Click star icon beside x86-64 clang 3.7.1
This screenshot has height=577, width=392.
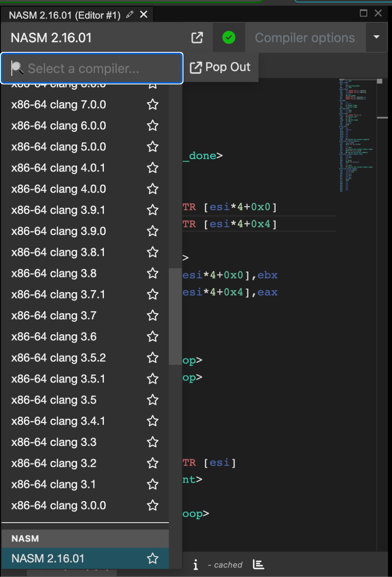tap(153, 295)
